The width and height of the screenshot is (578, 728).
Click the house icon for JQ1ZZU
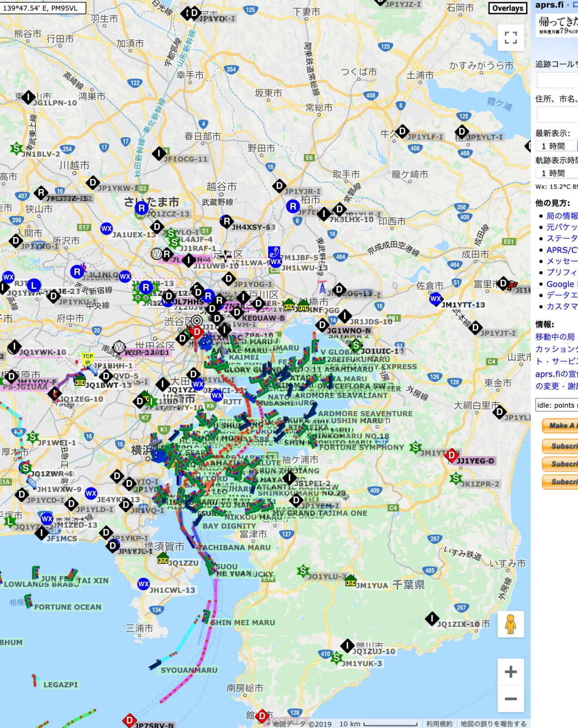click(x=163, y=559)
